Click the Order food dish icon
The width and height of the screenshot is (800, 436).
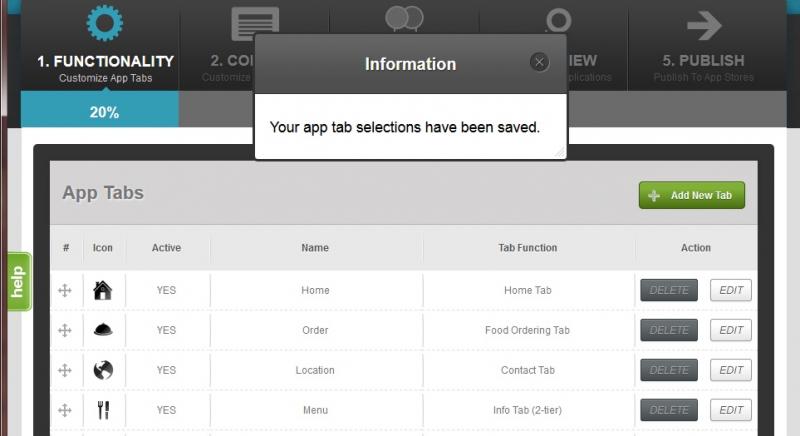click(103, 330)
